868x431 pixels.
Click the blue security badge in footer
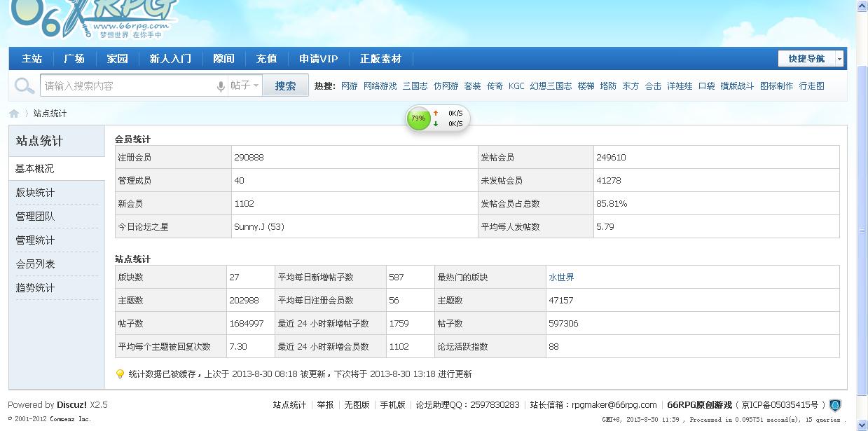[x=835, y=405]
